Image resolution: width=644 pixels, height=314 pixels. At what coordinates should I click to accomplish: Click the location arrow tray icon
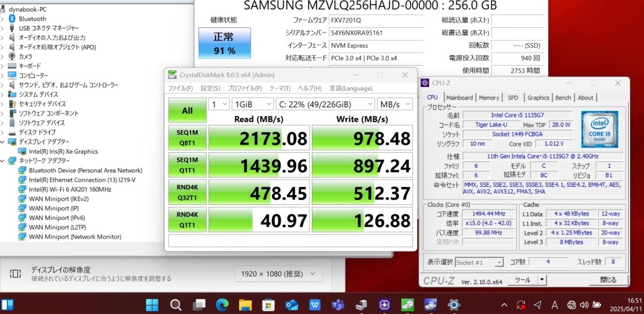pos(538,305)
